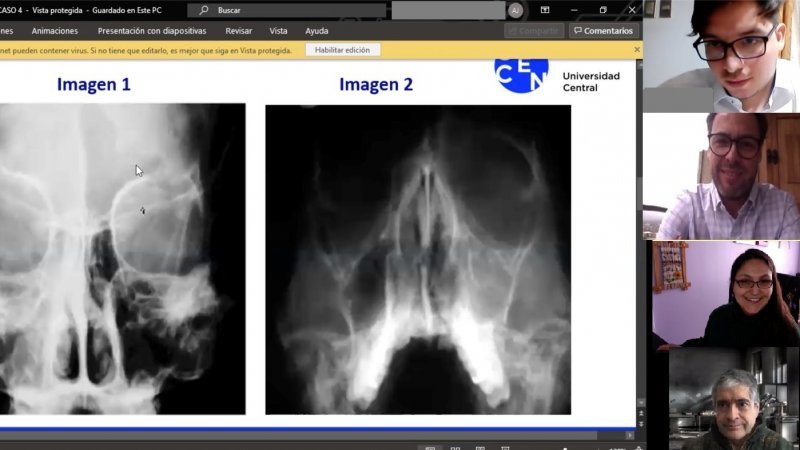Click the Imagen 2 X-ray picture
Screen dimensions: 800x450
pos(417,259)
